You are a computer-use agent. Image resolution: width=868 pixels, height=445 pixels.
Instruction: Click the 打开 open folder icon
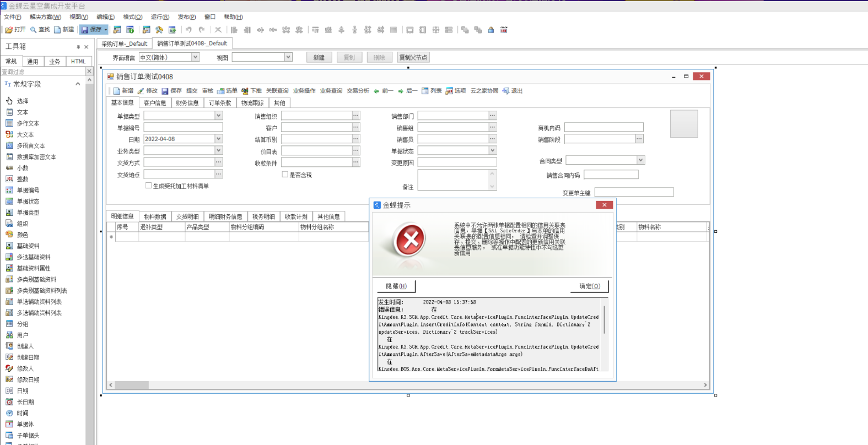coord(8,30)
